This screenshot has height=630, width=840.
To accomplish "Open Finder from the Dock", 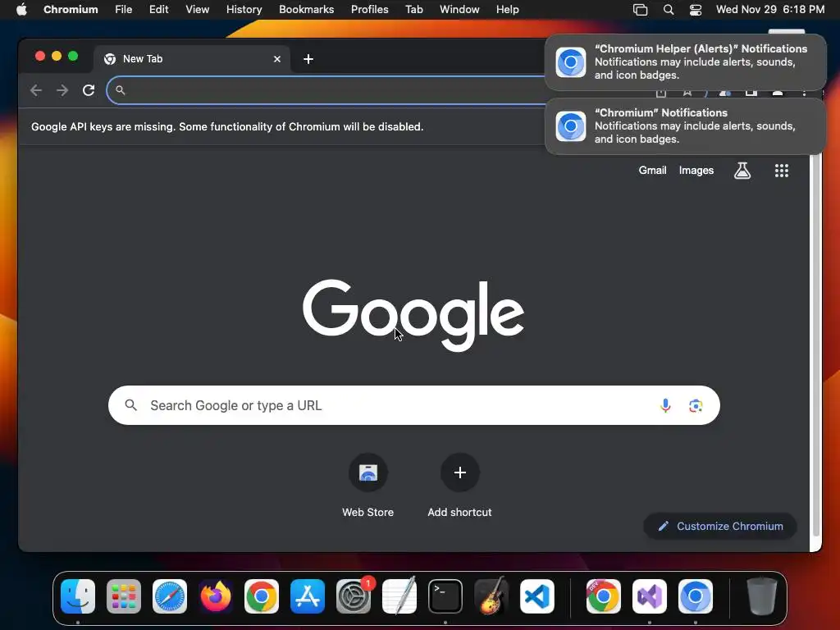I will click(x=78, y=596).
